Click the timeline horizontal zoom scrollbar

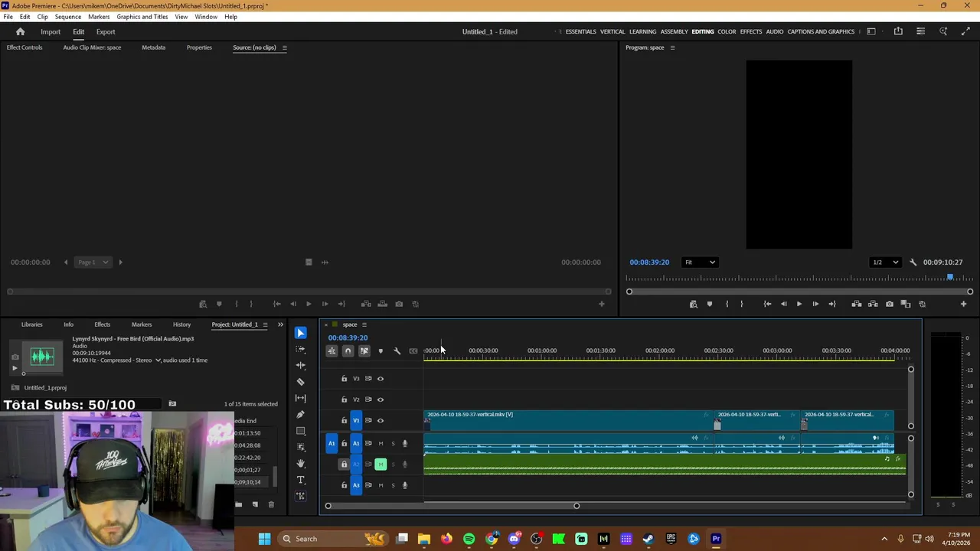pos(452,506)
